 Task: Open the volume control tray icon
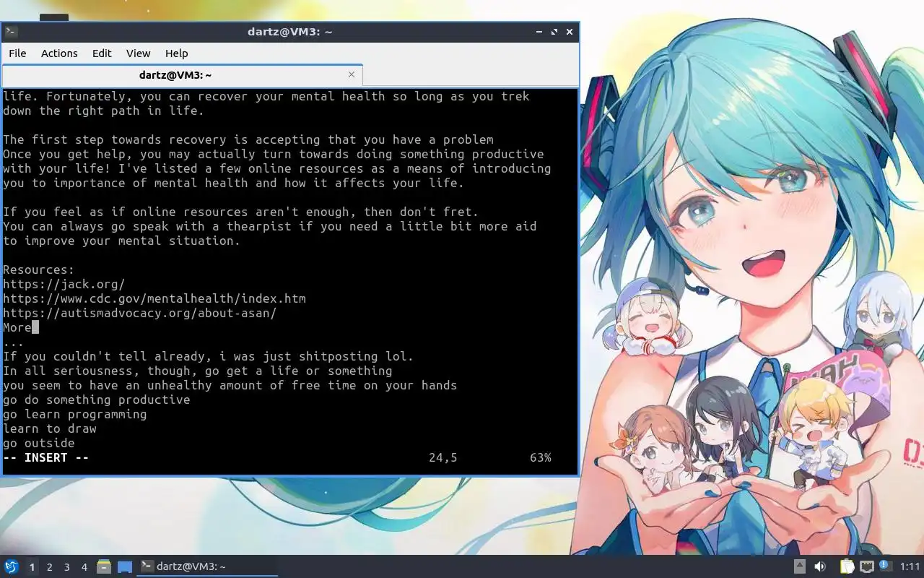[820, 567]
